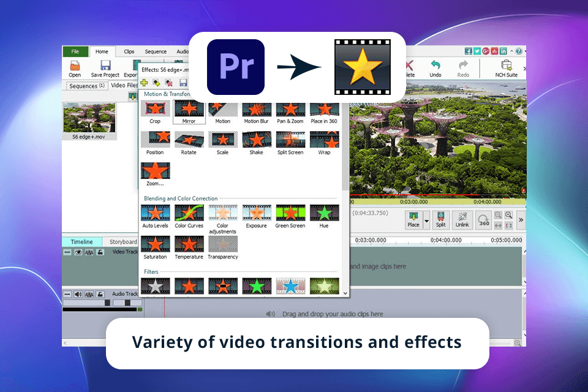Toggle the Audio Track group icon

point(89,295)
